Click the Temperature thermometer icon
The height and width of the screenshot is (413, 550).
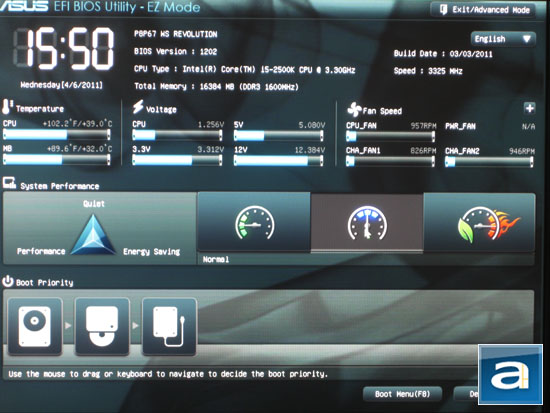(7, 107)
